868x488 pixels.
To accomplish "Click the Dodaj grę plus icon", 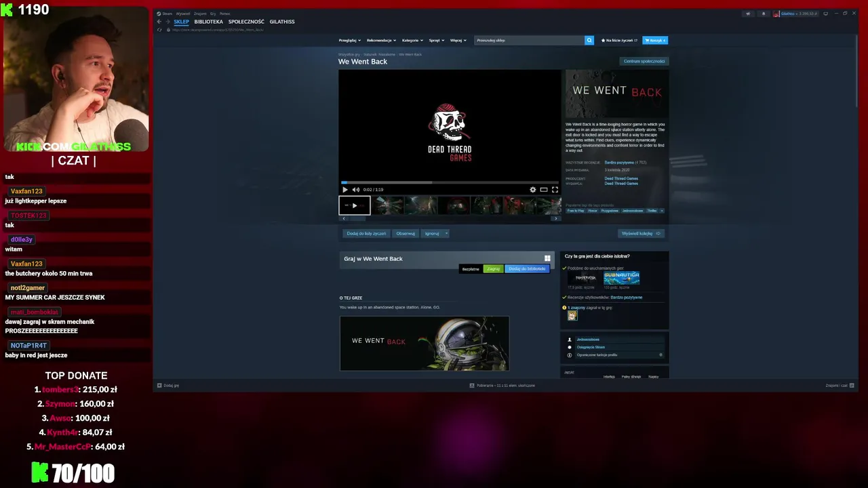I will click(159, 386).
